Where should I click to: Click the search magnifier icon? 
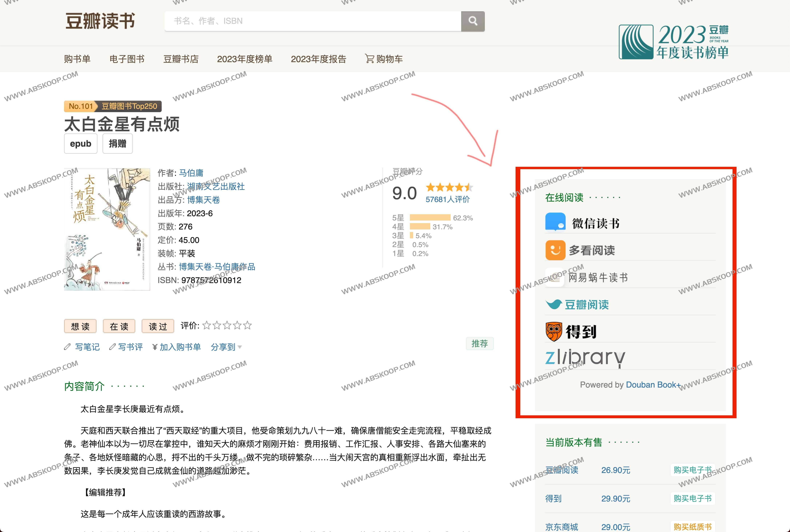pos(473,21)
